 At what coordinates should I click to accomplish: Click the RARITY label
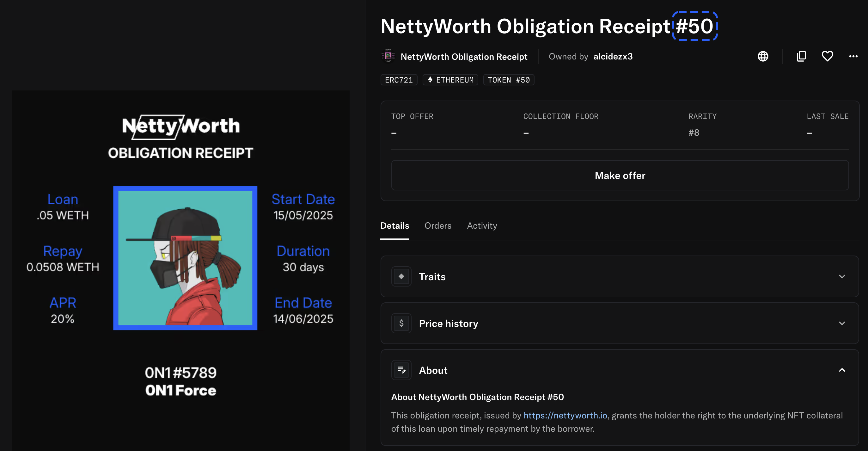pos(703,116)
